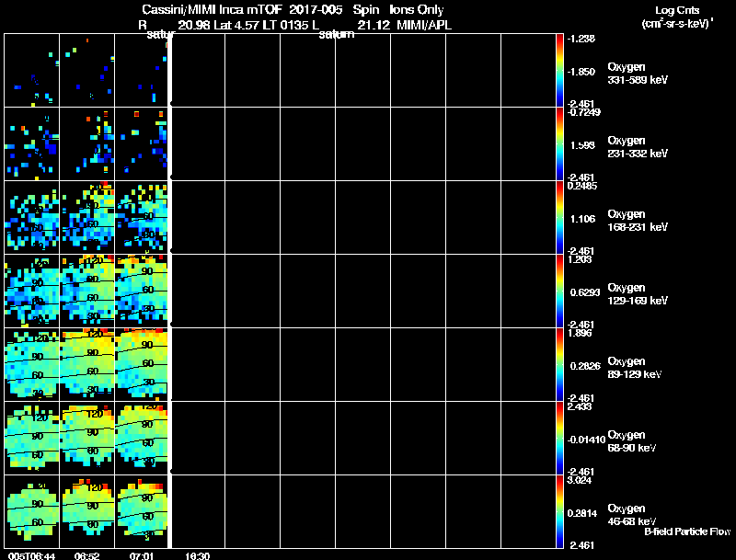Select the 46-68 keV panel at 07:01
The image size is (736, 560).
[x=142, y=511]
